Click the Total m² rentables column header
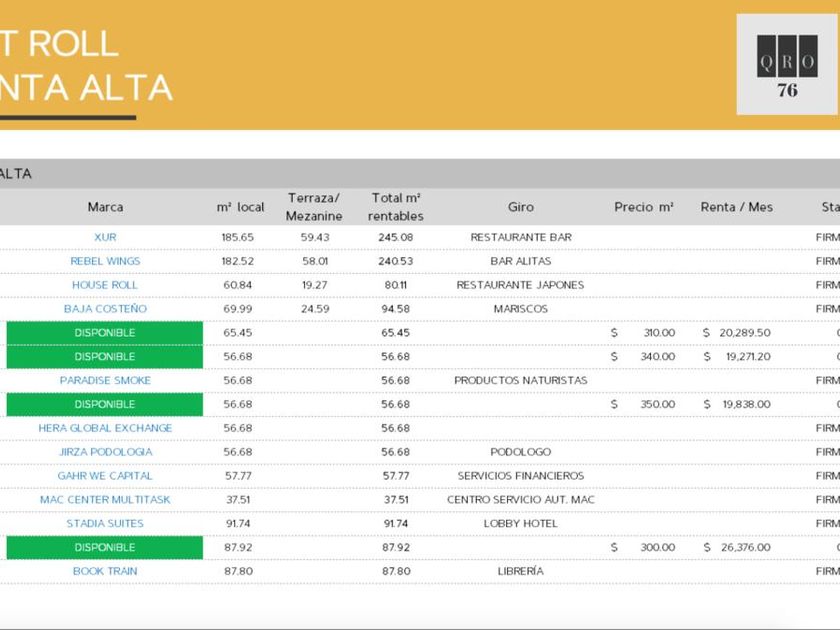This screenshot has height=630, width=840. [396, 207]
